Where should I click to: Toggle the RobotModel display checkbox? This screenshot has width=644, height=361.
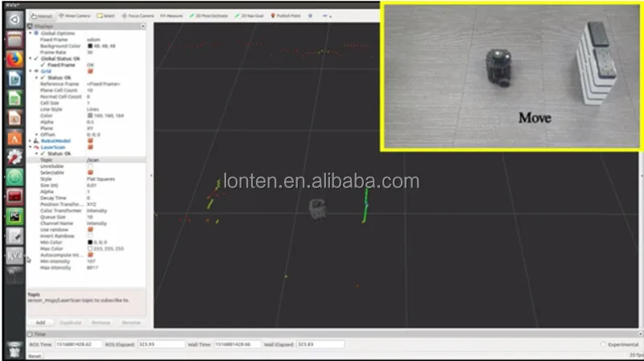tap(90, 141)
